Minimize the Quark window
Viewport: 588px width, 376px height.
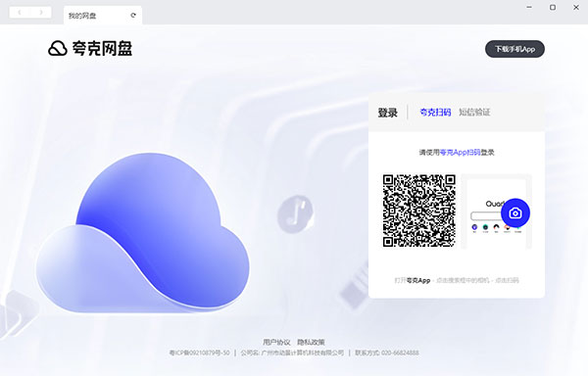pyautogui.click(x=529, y=7)
